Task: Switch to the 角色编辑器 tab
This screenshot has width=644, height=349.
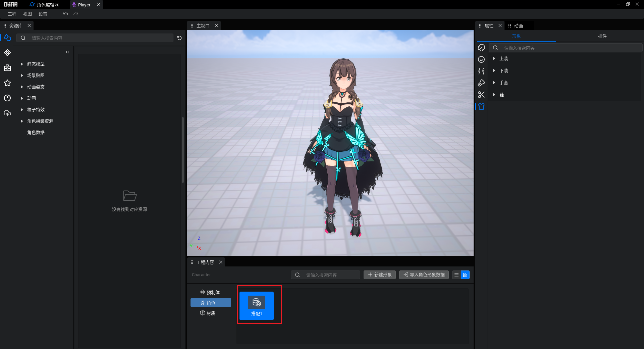Action: click(44, 5)
